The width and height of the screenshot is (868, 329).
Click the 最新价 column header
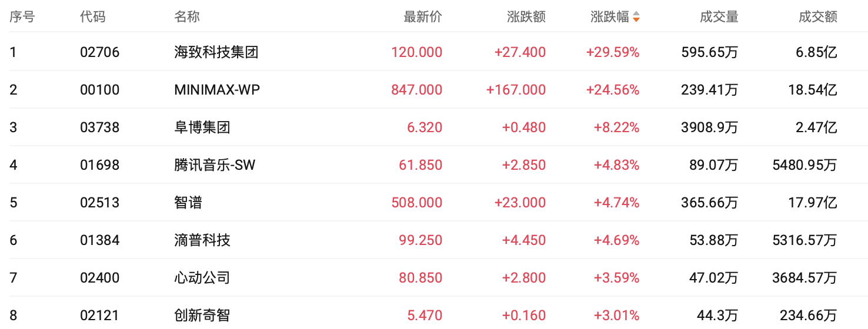pyautogui.click(x=423, y=17)
